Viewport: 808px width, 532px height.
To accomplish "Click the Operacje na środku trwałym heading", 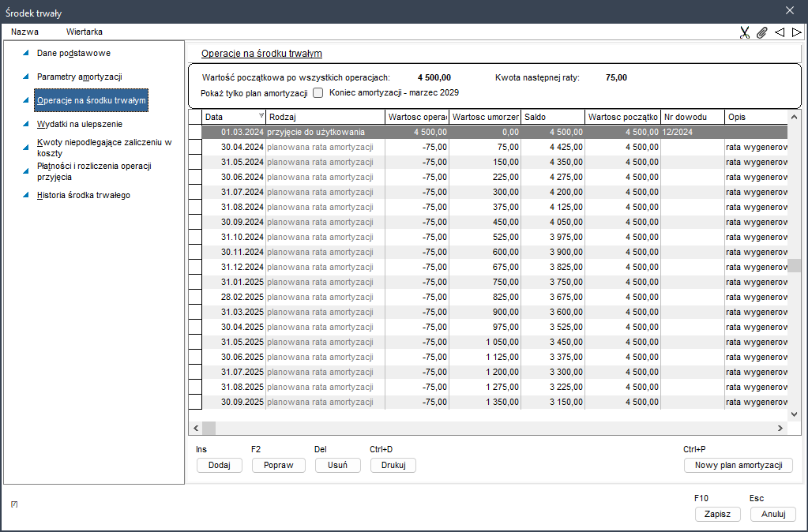I will (x=261, y=54).
